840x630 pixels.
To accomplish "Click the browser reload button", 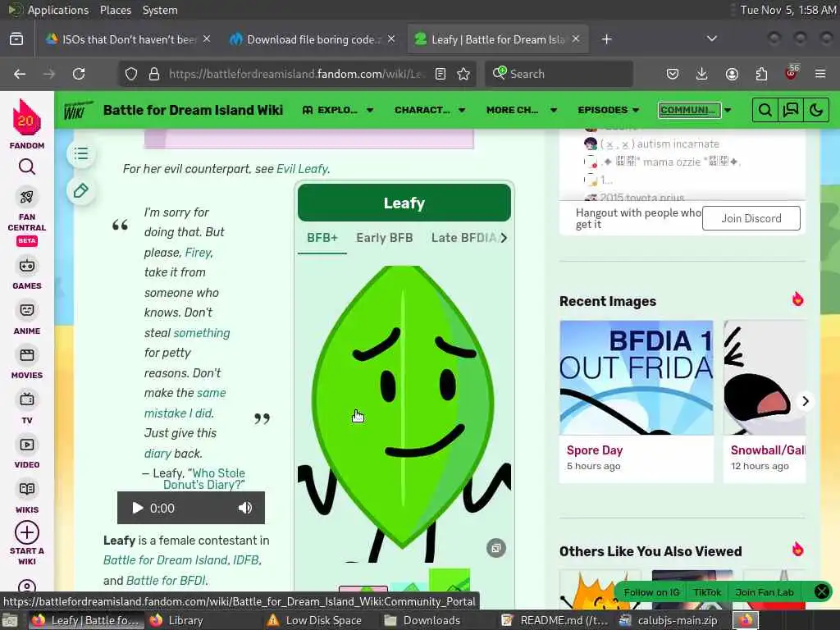I will tap(79, 73).
